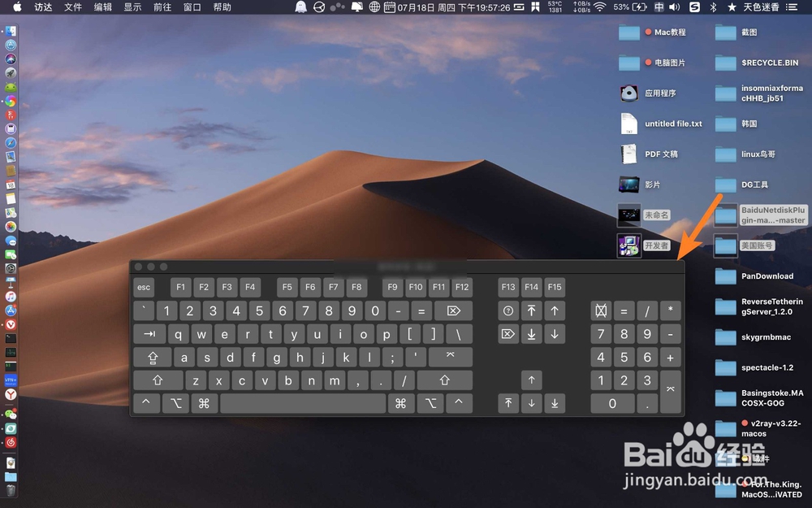
Task: Click the tab key left of q
Action: [149, 334]
